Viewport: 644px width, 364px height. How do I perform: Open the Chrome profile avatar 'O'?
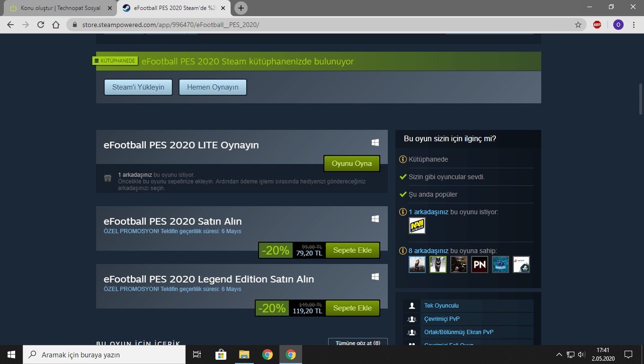pos(618,25)
